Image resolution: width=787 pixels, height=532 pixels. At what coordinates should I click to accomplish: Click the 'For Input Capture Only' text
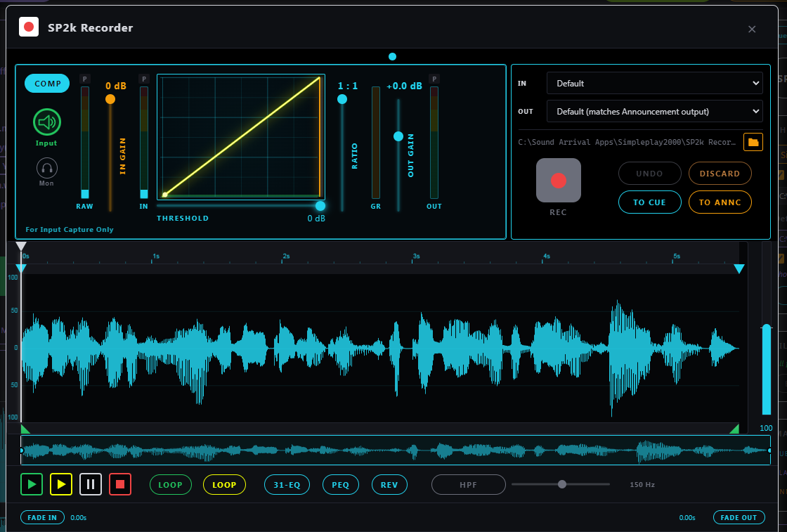(70, 229)
